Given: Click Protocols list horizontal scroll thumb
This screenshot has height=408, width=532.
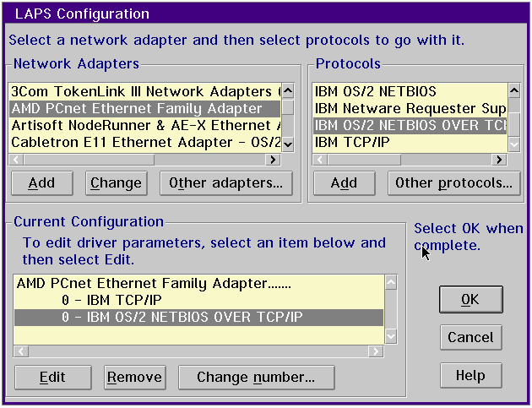Looking at the screenshot, I should click(365, 160).
